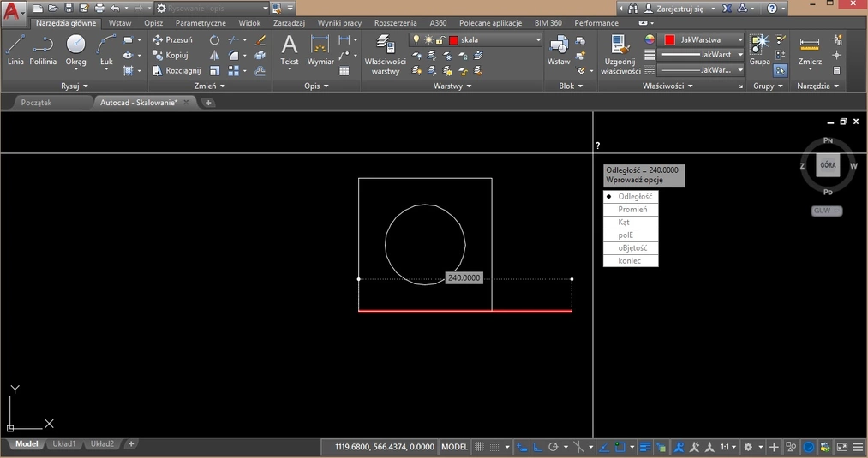868x458 pixels.
Task: Choose Promień from the command options
Action: pos(631,209)
